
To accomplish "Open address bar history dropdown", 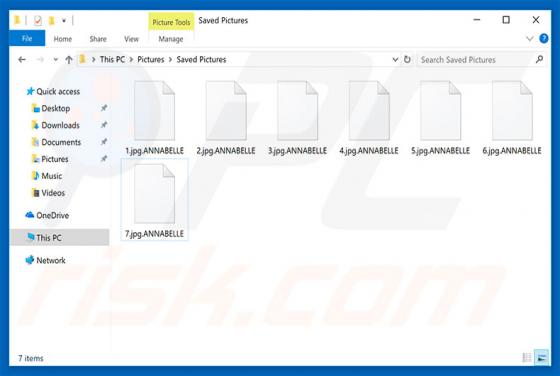I will click(x=395, y=60).
